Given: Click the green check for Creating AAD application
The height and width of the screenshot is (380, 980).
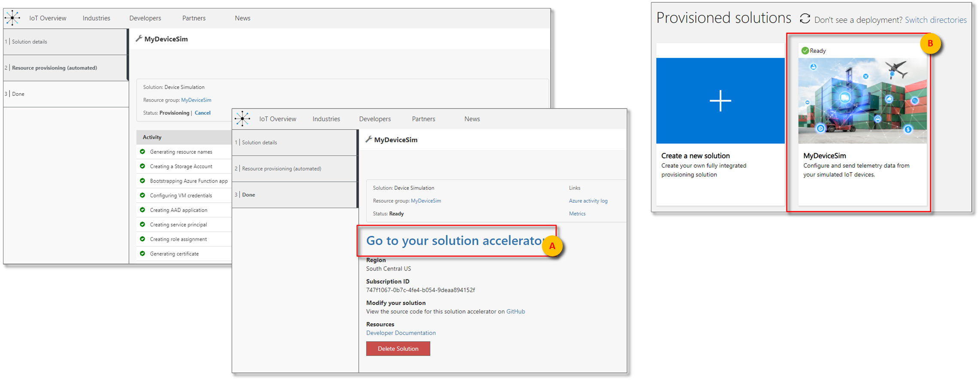Looking at the screenshot, I should pos(142,210).
